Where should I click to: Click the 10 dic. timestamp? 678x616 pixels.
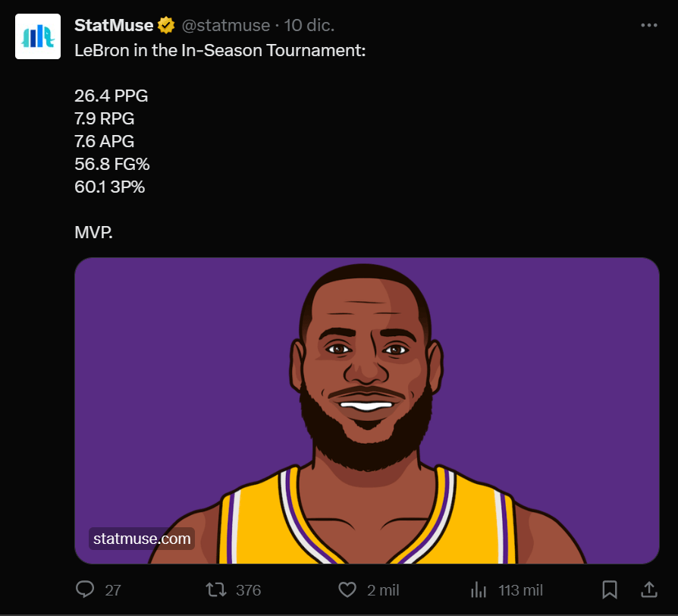309,26
